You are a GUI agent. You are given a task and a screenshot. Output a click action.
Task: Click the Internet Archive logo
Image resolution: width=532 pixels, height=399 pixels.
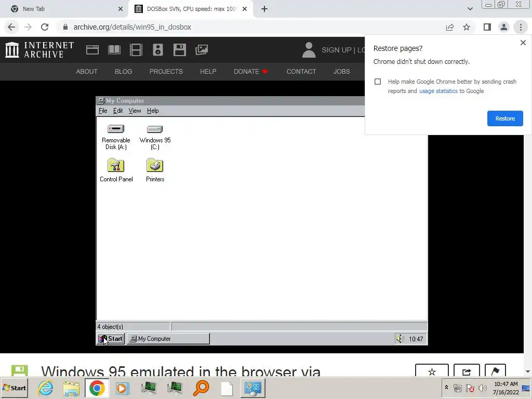click(x=39, y=50)
